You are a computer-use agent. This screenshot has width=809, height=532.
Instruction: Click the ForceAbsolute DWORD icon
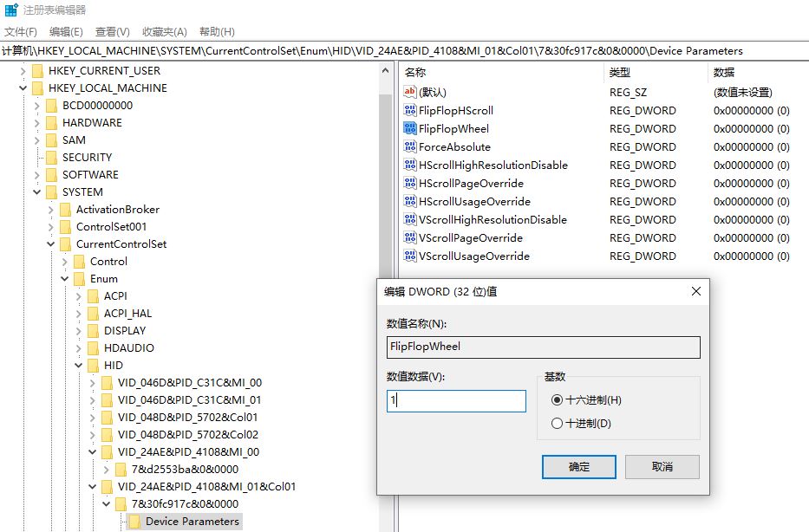click(x=410, y=147)
